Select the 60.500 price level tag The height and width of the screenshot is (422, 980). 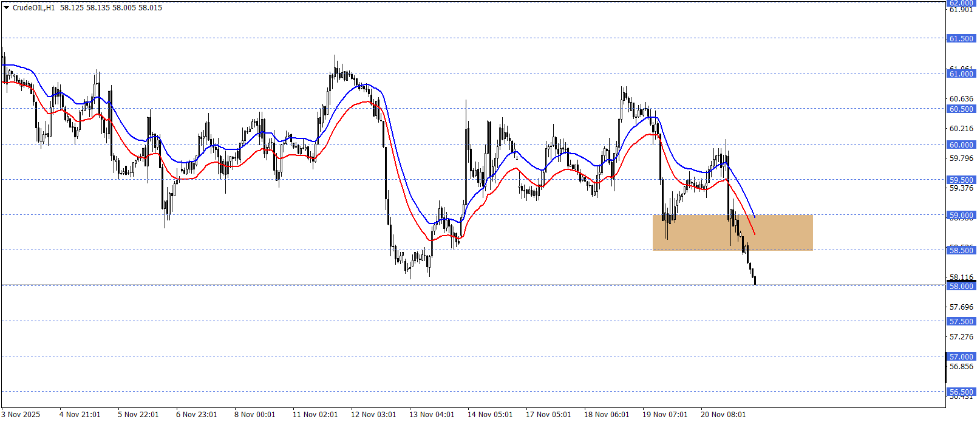click(961, 109)
